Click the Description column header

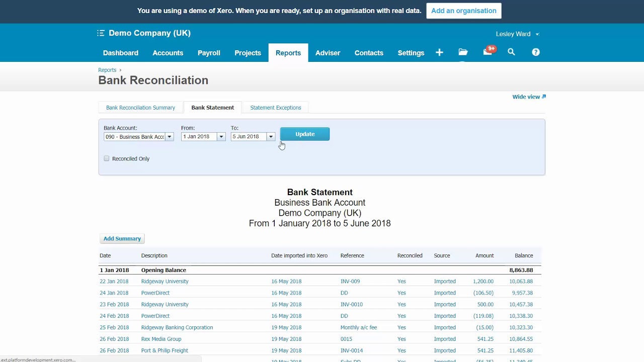click(154, 256)
